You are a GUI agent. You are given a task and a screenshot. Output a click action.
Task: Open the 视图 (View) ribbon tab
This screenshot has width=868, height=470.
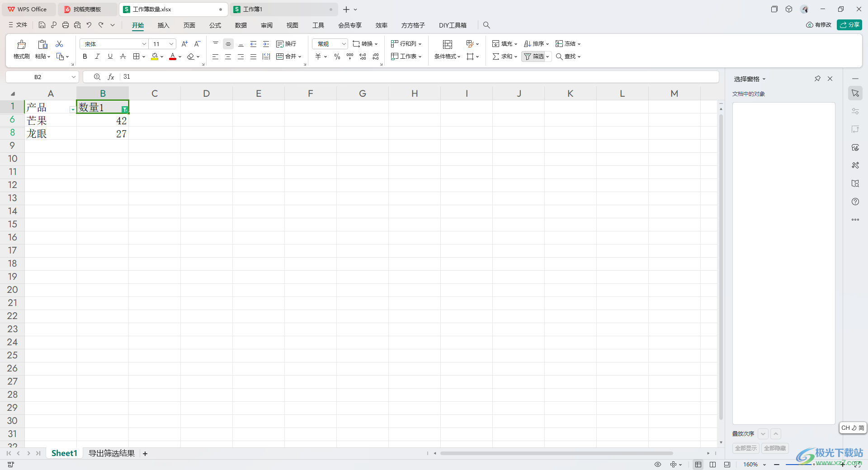(x=292, y=25)
